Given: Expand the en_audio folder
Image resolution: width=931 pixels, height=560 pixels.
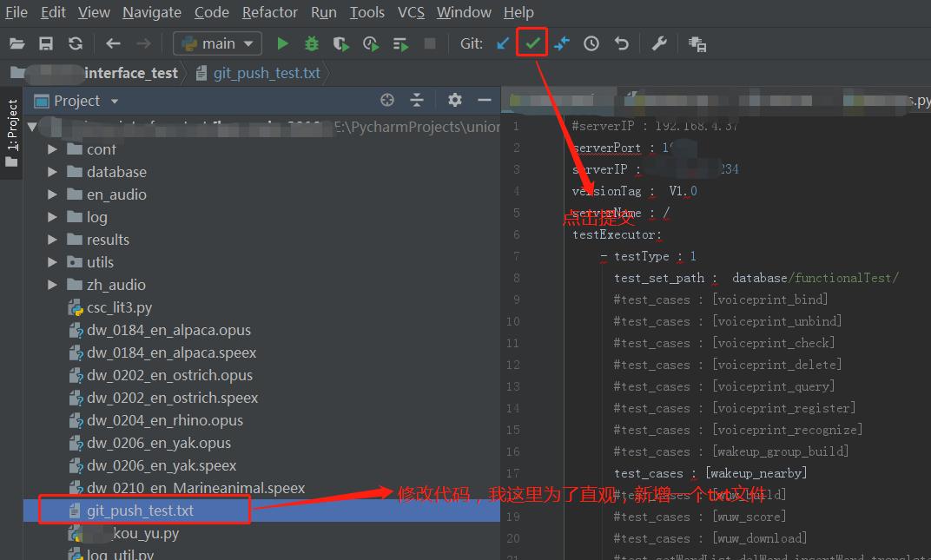Looking at the screenshot, I should tap(53, 194).
